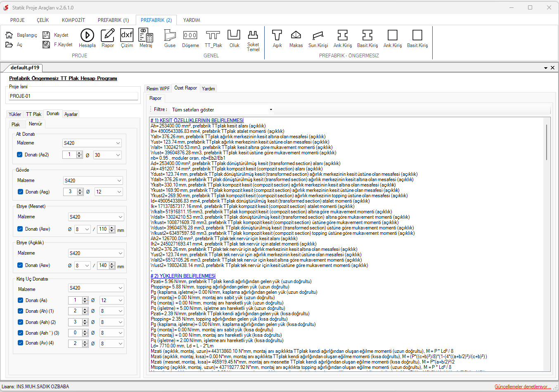This screenshot has width=559, height=392.
Task: Increase the Donatı (Ash) (2) count stepper
Action: (x=85, y=321)
